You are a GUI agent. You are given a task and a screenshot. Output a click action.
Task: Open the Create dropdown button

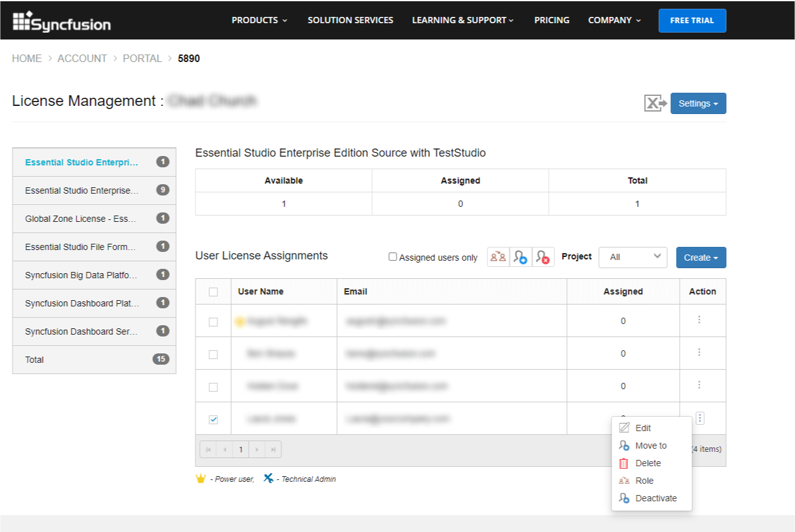700,258
